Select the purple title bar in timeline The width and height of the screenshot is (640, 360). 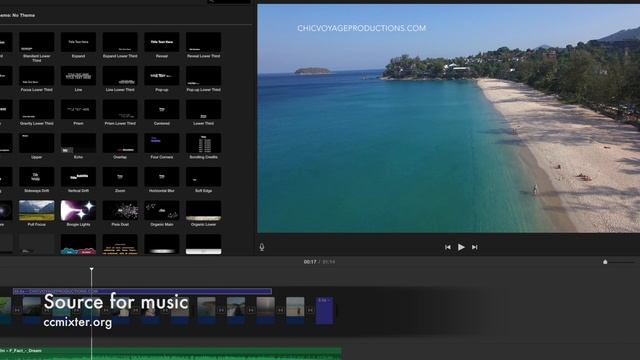pos(142,291)
